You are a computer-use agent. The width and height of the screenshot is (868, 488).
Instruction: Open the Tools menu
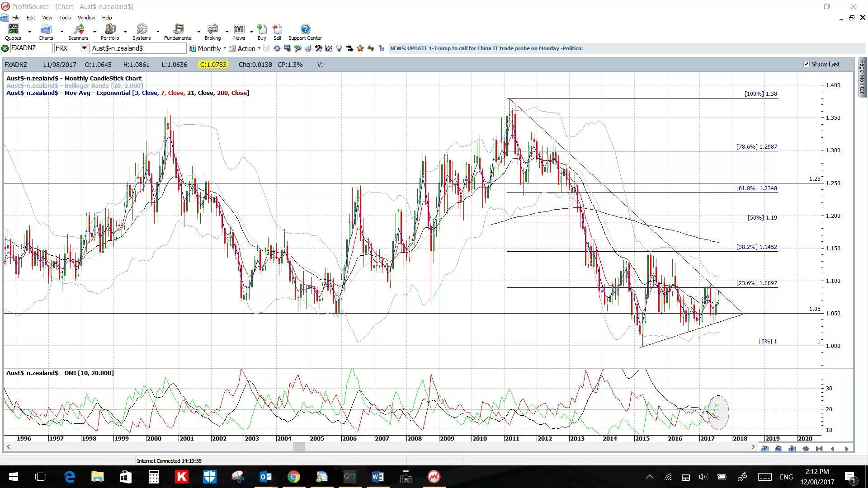click(65, 18)
